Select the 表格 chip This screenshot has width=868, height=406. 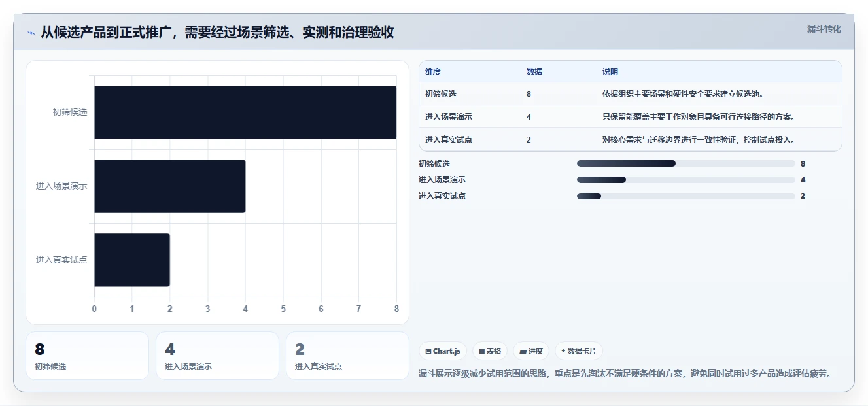click(x=490, y=351)
